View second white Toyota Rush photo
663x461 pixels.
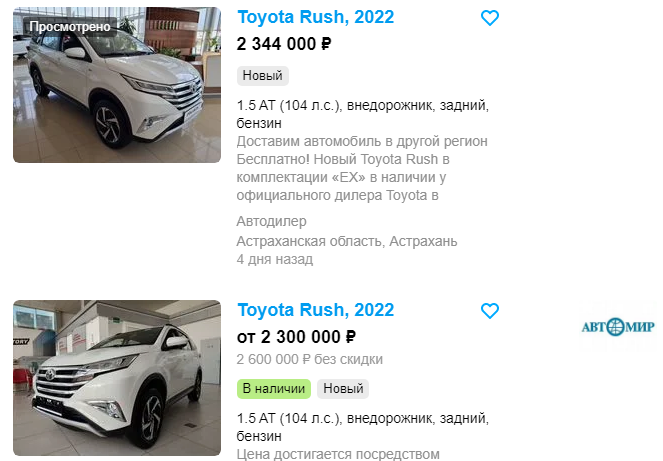pyautogui.click(x=117, y=378)
